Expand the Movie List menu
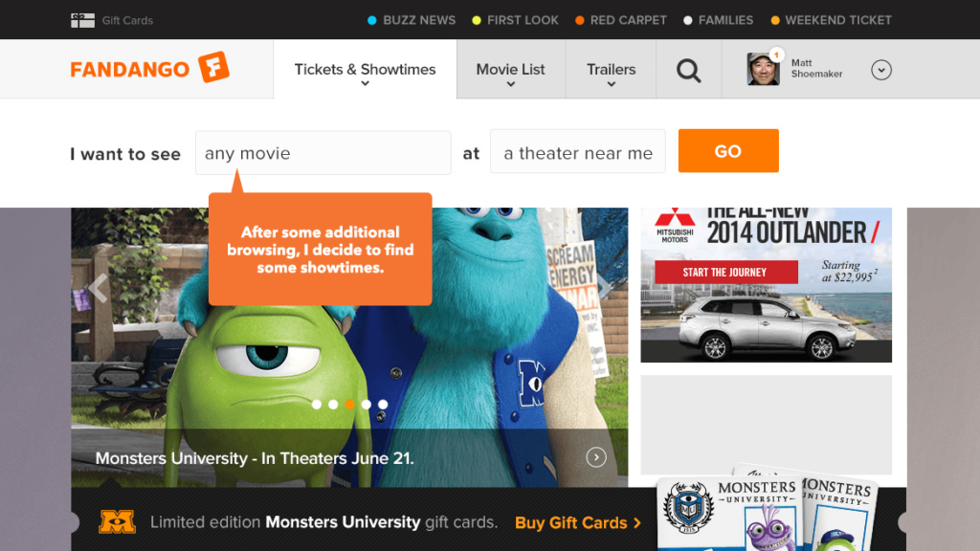Image resolution: width=980 pixels, height=551 pixels. 511,69
